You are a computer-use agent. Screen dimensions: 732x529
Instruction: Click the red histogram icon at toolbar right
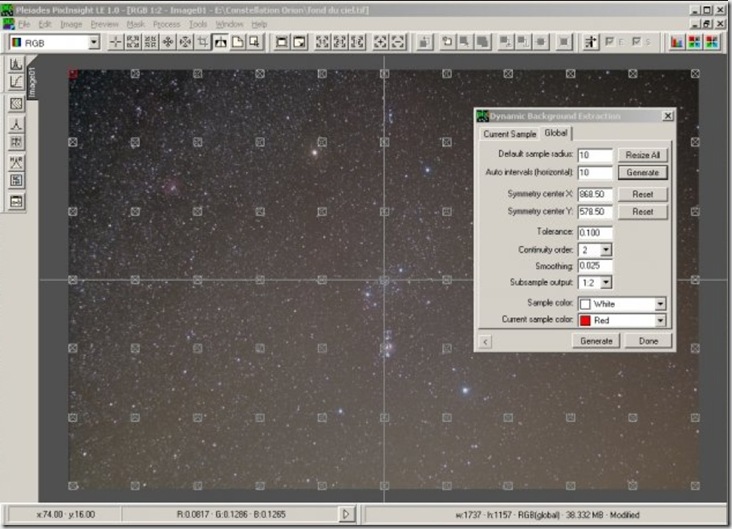677,42
